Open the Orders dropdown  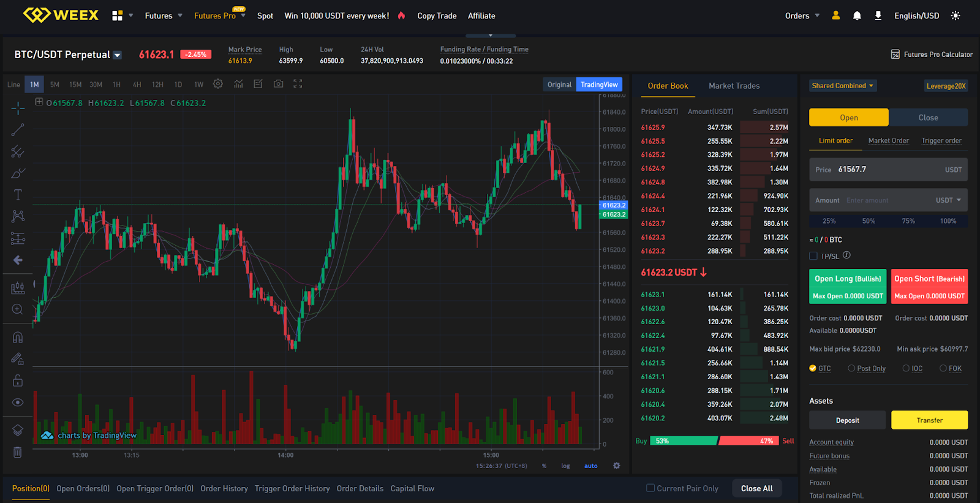coord(802,16)
